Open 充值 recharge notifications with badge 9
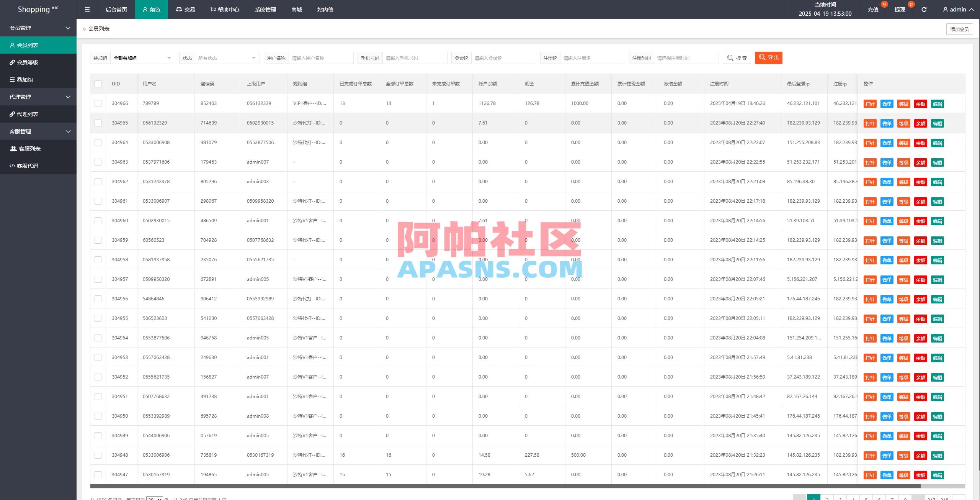 873,9
